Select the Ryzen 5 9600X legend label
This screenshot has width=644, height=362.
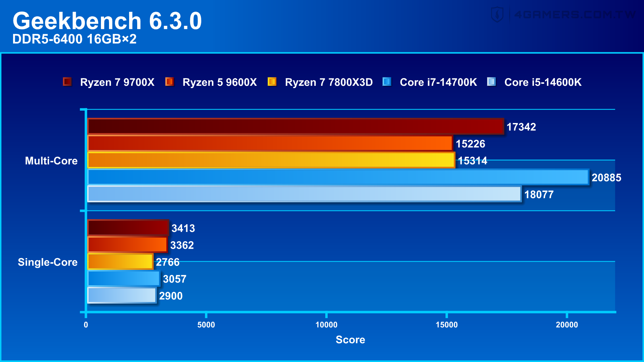(220, 82)
